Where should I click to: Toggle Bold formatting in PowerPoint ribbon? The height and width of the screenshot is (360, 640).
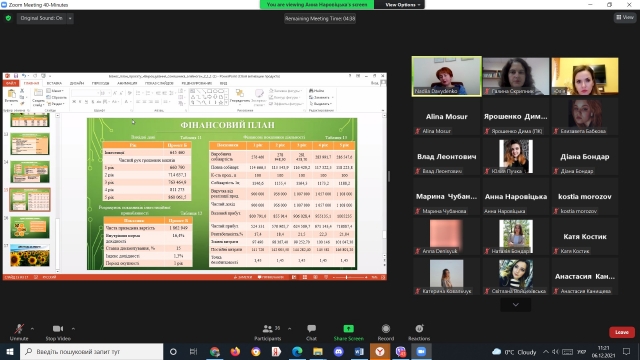(74, 102)
